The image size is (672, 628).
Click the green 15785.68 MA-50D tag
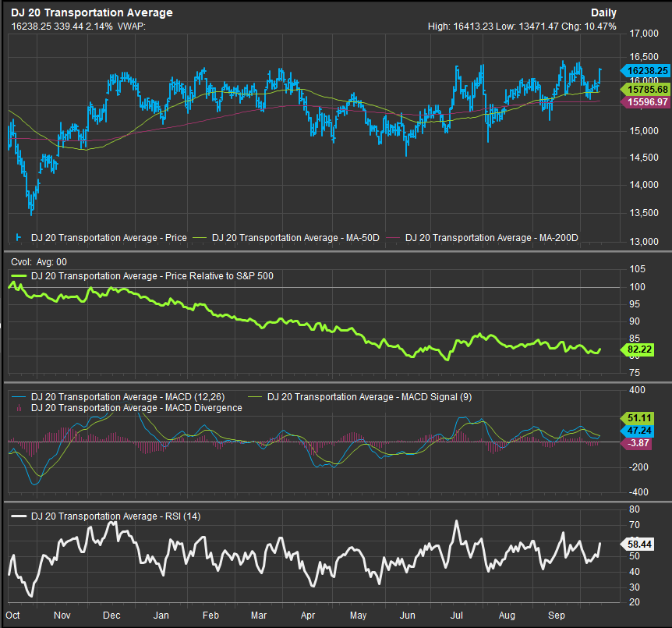click(645, 90)
